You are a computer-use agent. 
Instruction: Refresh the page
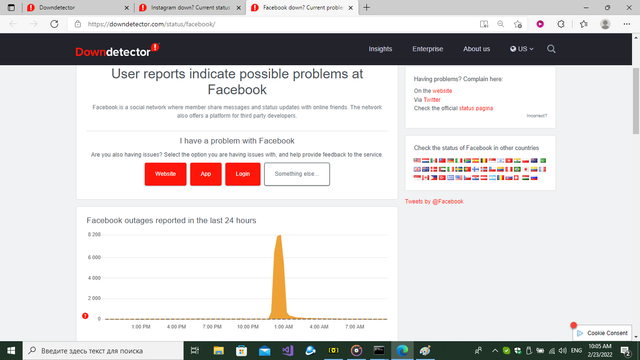54,24
